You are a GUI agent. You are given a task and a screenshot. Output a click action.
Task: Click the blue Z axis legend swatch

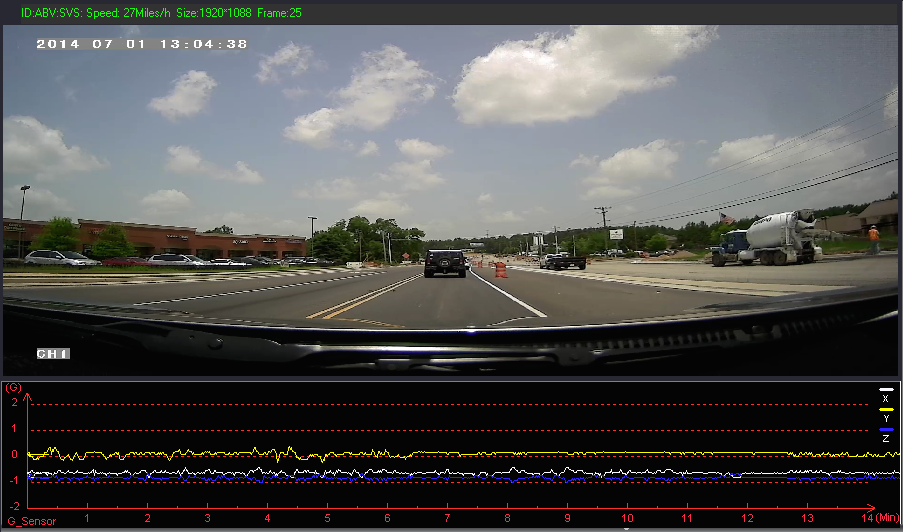(x=885, y=430)
